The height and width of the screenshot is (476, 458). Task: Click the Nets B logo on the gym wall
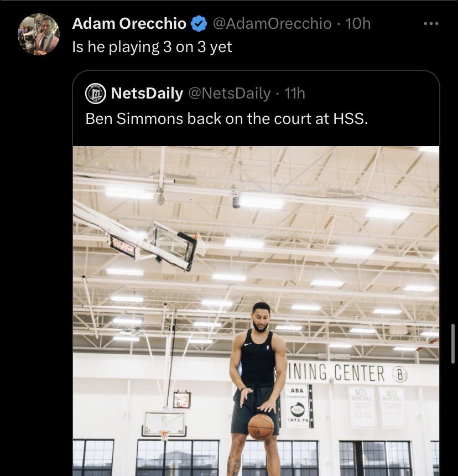pyautogui.click(x=399, y=375)
